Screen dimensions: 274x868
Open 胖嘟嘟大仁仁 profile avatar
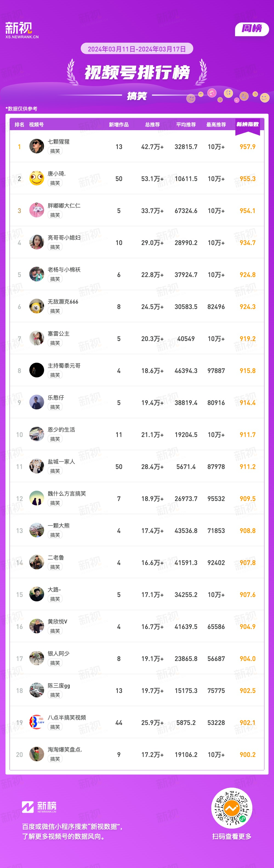(36, 210)
